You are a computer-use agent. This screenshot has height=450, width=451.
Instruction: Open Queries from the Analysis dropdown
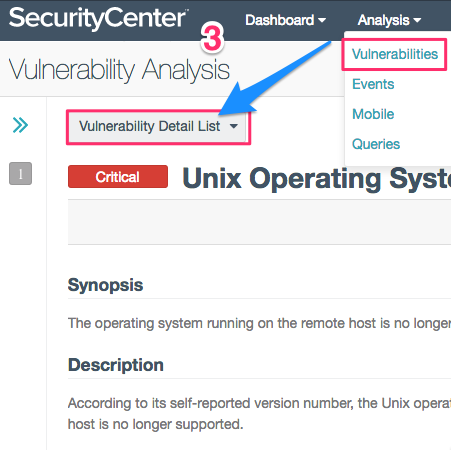(x=376, y=144)
